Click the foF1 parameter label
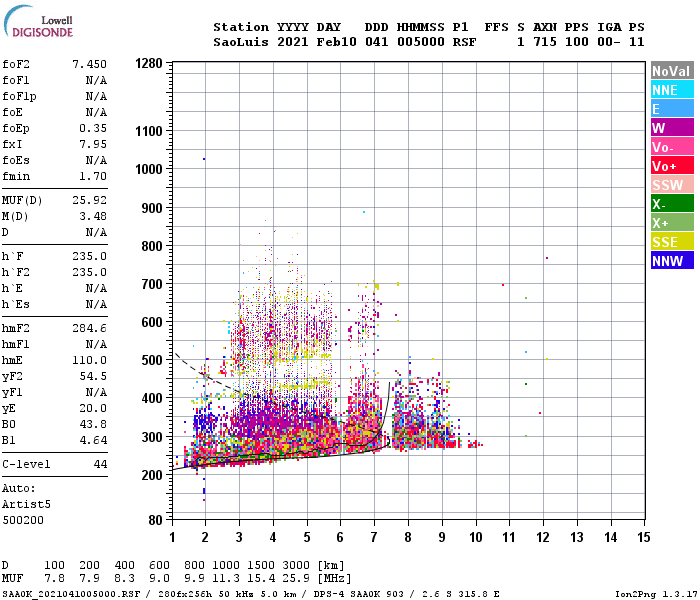 point(16,80)
